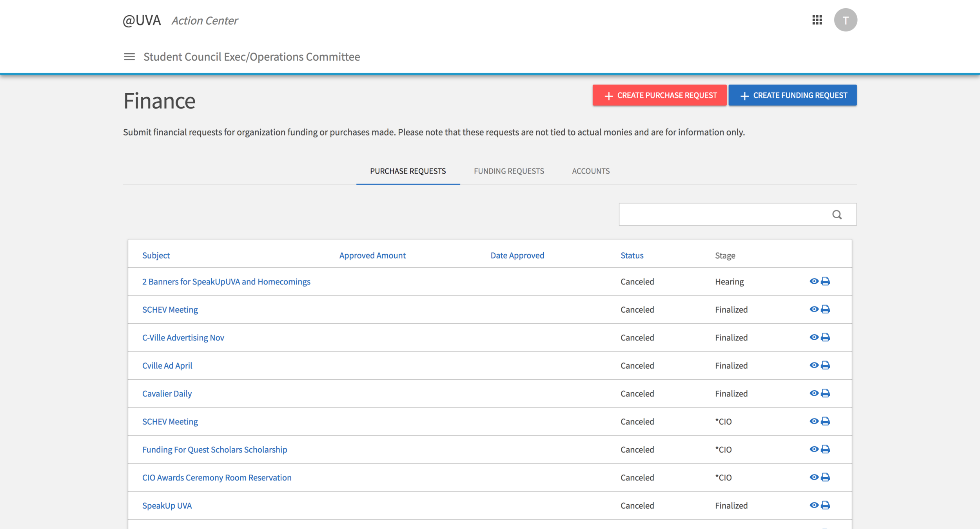Click the purchase requests search field
The height and width of the screenshot is (529, 980).
tap(738, 214)
